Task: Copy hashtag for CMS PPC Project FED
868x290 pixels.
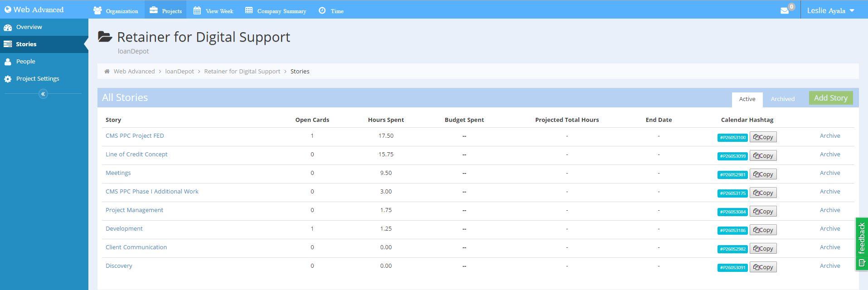Action: click(x=763, y=137)
